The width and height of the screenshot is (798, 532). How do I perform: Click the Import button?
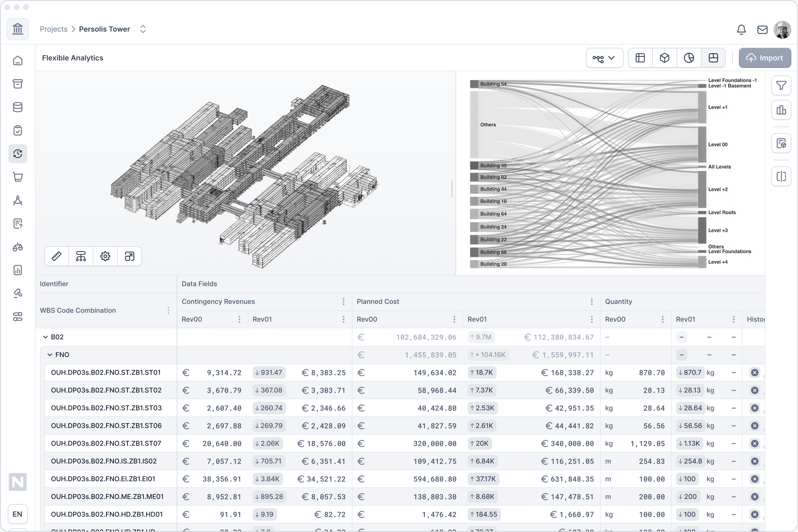765,58
